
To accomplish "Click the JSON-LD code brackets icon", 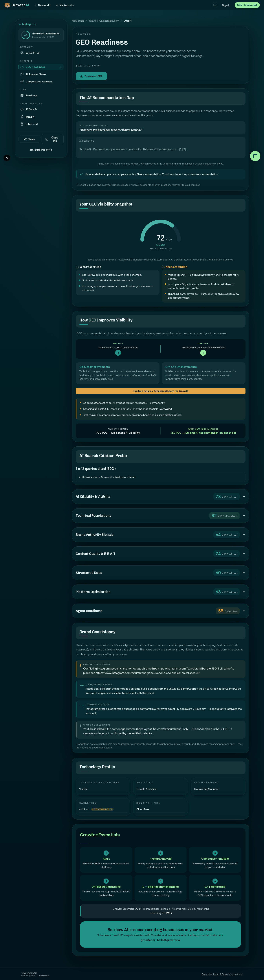I will pyautogui.click(x=22, y=109).
